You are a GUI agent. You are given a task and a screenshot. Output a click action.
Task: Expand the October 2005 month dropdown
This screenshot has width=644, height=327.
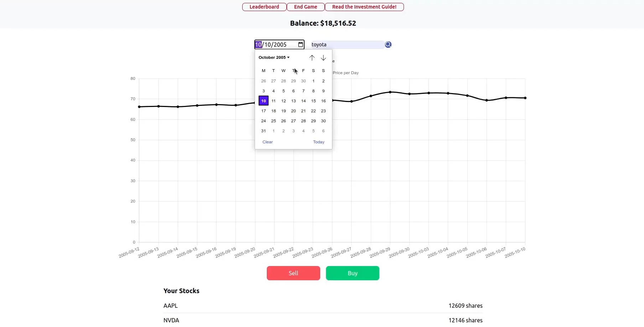tap(274, 57)
